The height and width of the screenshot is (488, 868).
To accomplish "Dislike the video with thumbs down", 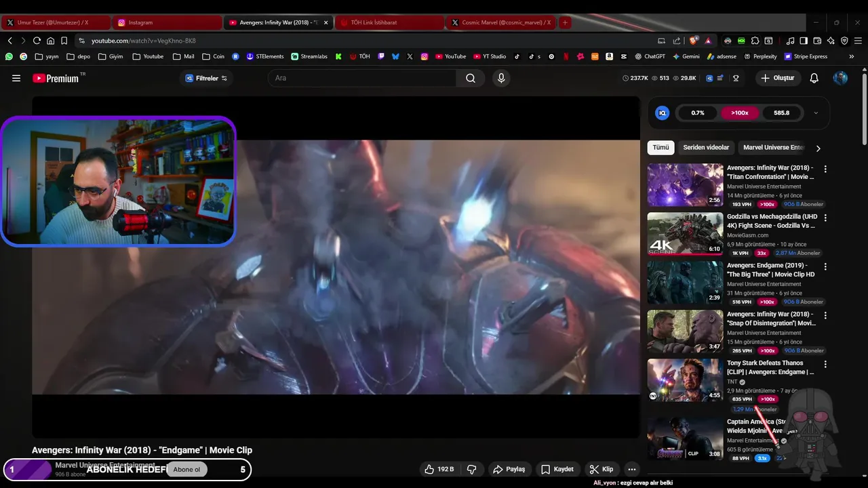I will tap(472, 469).
